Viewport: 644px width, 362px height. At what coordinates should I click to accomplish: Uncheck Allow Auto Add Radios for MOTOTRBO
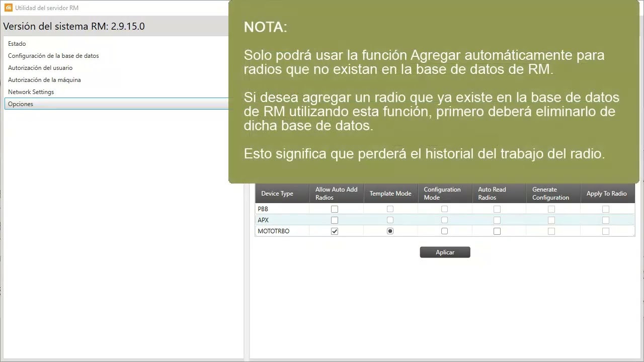coord(335,231)
